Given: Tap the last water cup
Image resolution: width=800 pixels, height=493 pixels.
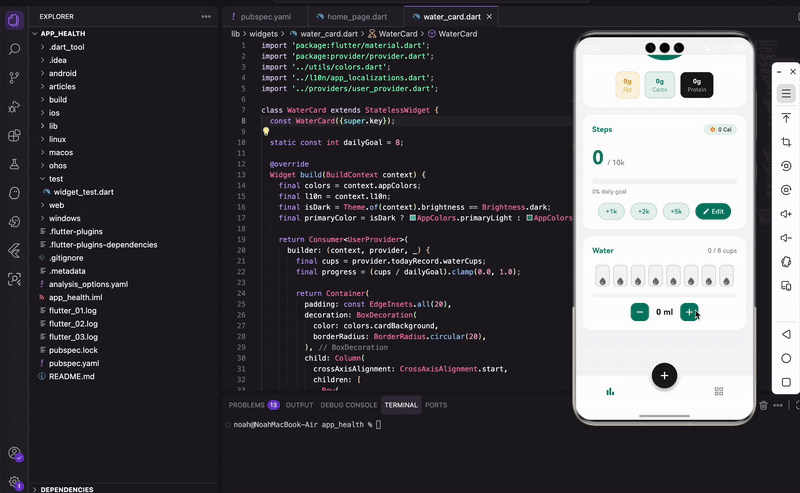Looking at the screenshot, I should (727, 278).
